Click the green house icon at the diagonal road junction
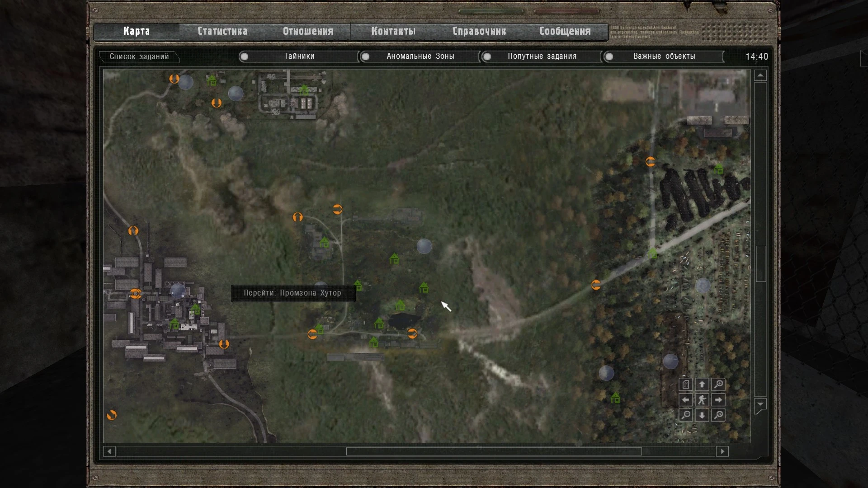This screenshot has height=488, width=868. pyautogui.click(x=652, y=253)
